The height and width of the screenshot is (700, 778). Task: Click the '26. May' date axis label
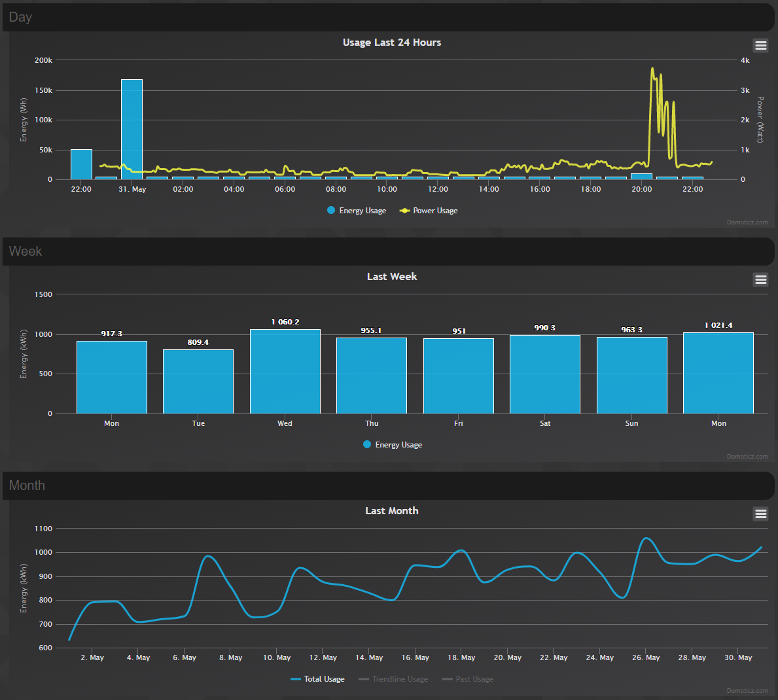coord(646,657)
